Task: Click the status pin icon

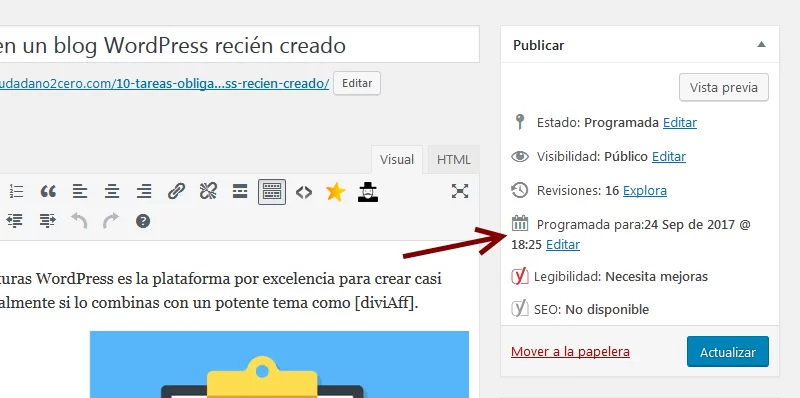Action: (519, 122)
